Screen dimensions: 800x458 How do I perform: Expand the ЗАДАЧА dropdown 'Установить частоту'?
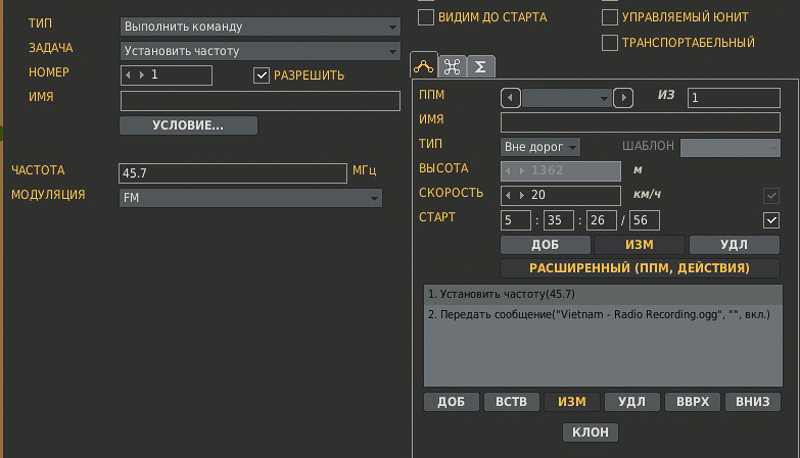(x=259, y=50)
